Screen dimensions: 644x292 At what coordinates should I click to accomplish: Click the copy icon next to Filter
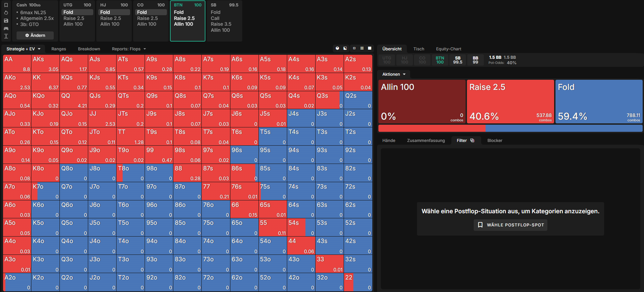click(x=472, y=140)
